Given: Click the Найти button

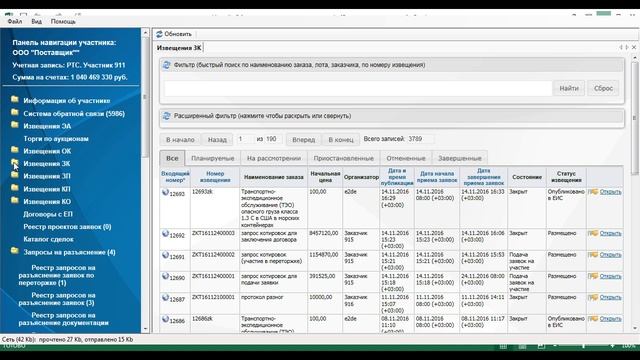Looking at the screenshot, I should pyautogui.click(x=569, y=88).
